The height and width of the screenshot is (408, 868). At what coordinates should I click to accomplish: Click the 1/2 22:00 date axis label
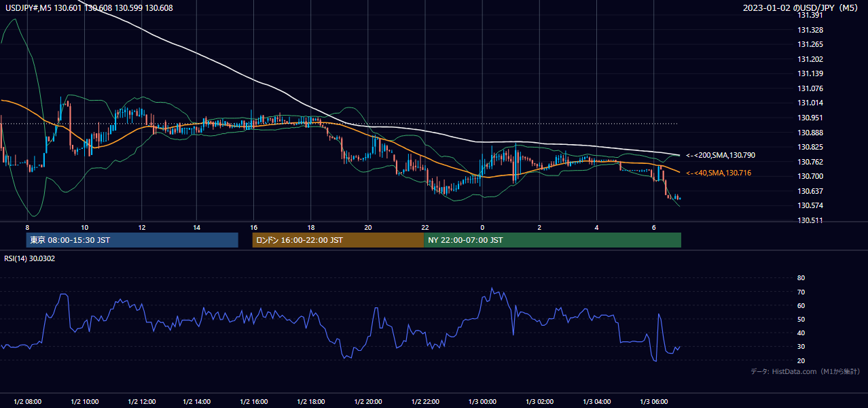pyautogui.click(x=427, y=401)
